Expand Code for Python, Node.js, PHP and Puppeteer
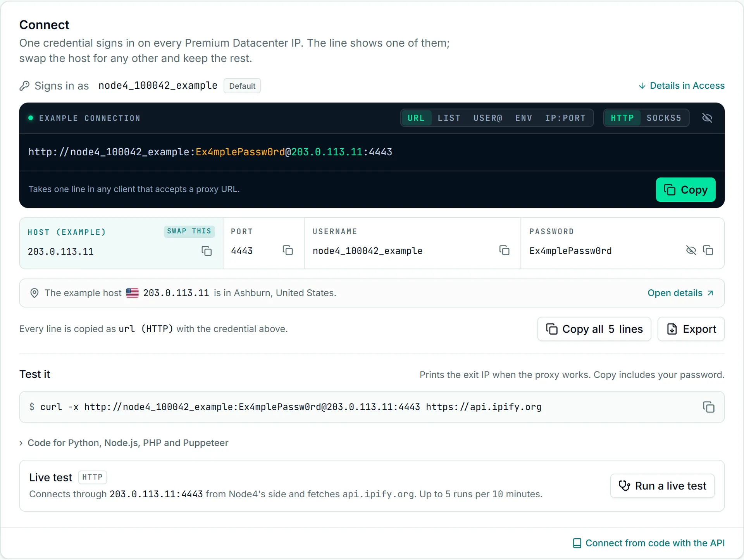744x560 pixels. [x=124, y=443]
